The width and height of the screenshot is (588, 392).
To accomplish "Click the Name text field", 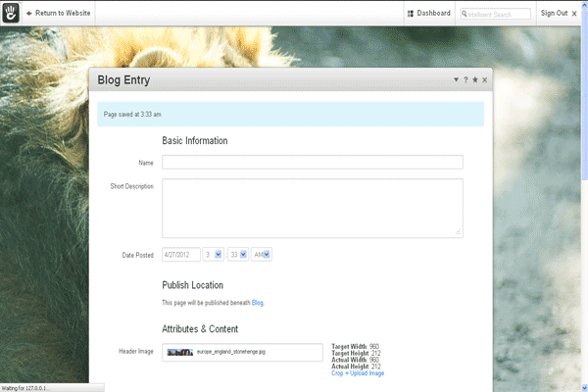I will coord(312,163).
